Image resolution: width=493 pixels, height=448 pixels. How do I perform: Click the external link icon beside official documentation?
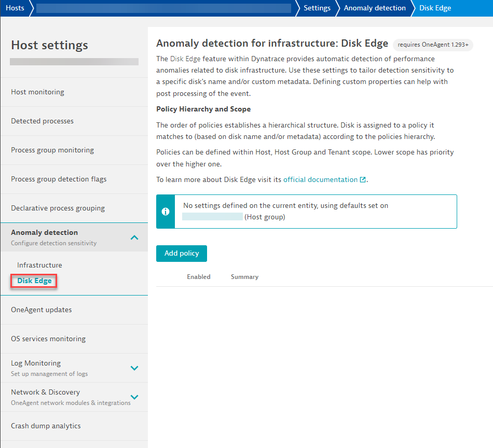pos(363,180)
